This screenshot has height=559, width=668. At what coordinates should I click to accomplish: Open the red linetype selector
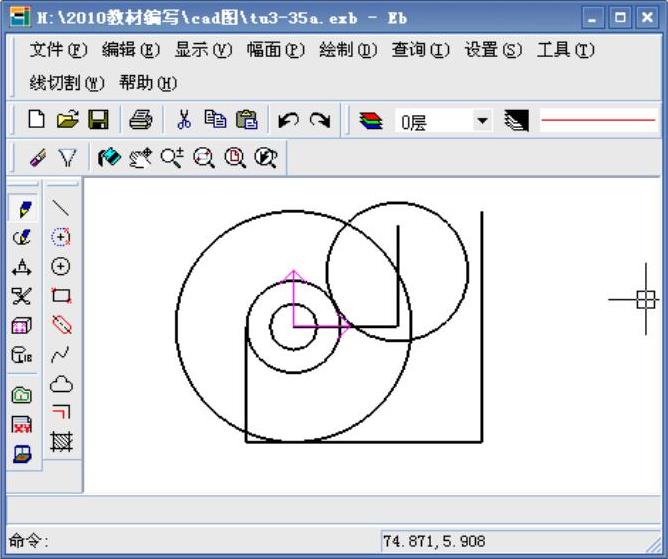[x=598, y=121]
